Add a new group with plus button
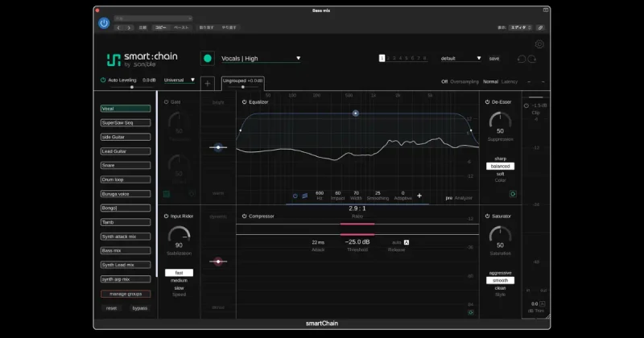 [208, 84]
